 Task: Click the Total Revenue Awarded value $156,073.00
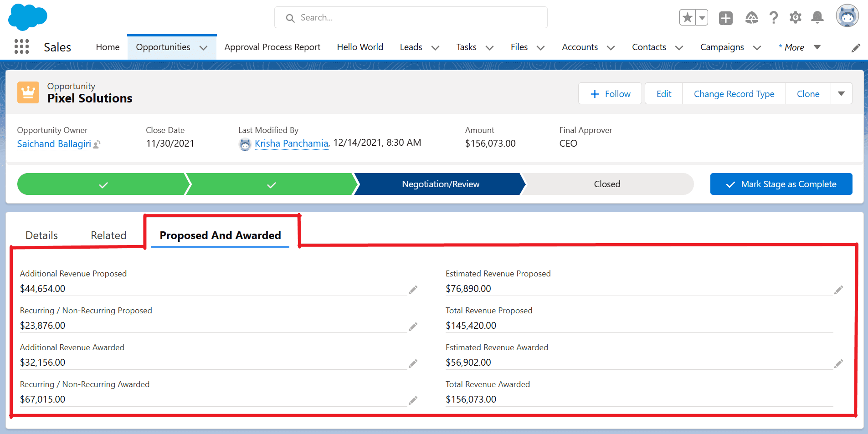[x=471, y=399]
